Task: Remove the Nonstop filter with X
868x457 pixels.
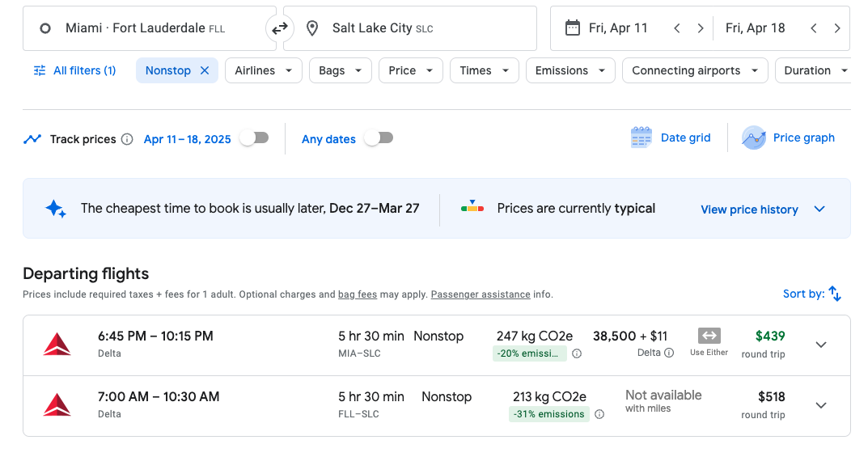Action: [x=205, y=70]
